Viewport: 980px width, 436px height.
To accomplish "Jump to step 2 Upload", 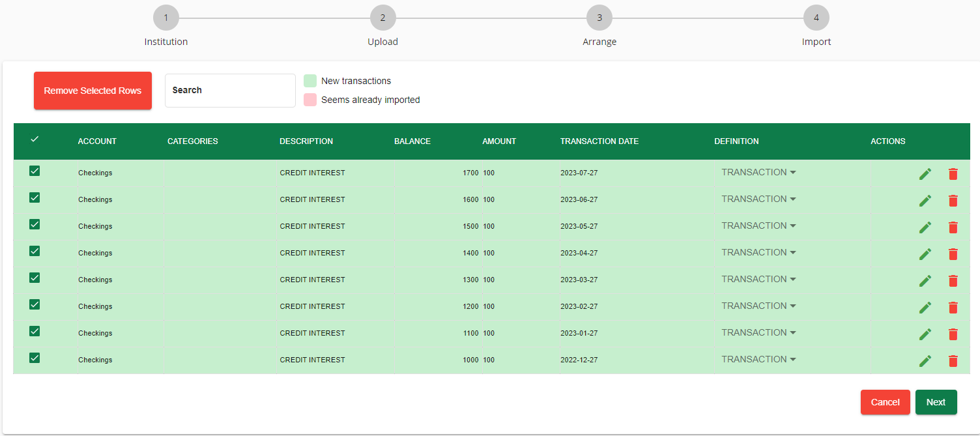I will point(382,18).
